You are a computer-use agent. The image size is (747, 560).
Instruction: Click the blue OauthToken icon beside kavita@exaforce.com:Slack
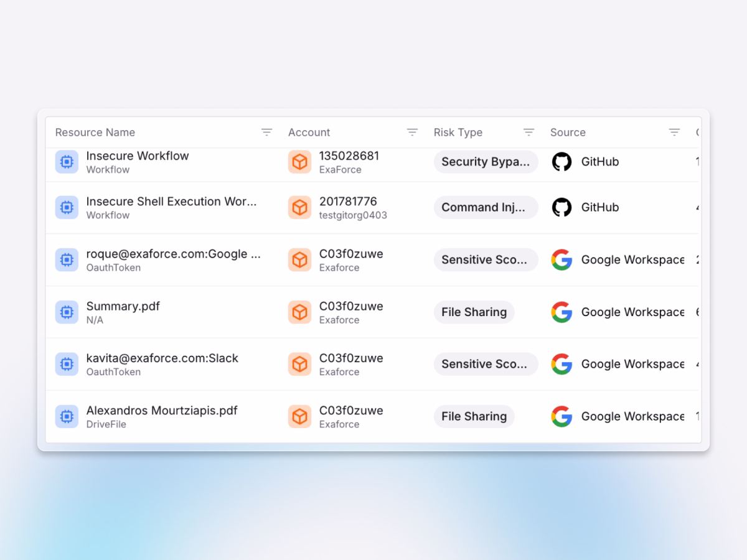pos(67,364)
